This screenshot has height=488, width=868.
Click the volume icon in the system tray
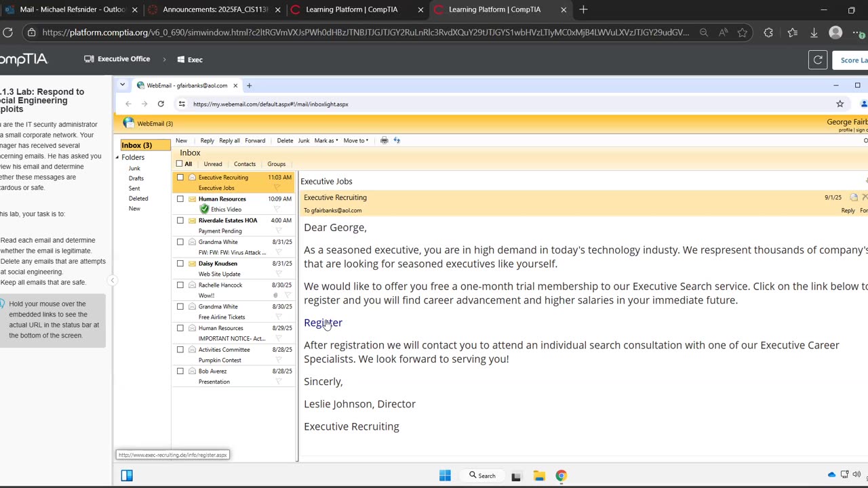[857, 474]
